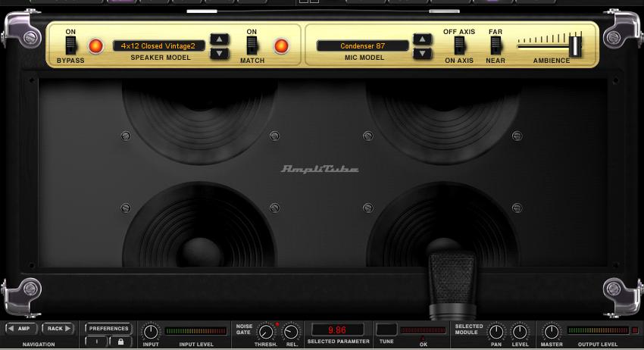Click the MASTER knob
Image resolution: width=644 pixels, height=350 pixels.
point(551,332)
